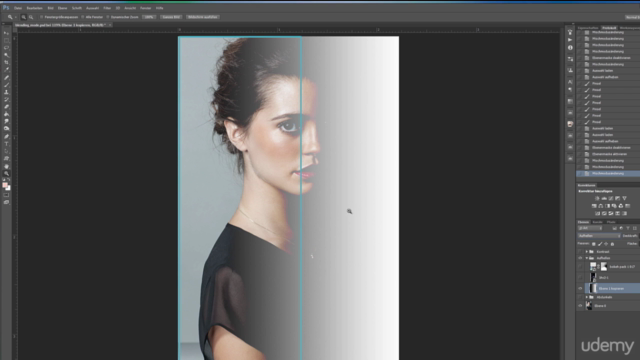Image resolution: width=640 pixels, height=360 pixels.
Task: Select the Brush tool in toolbox
Action: (6, 84)
